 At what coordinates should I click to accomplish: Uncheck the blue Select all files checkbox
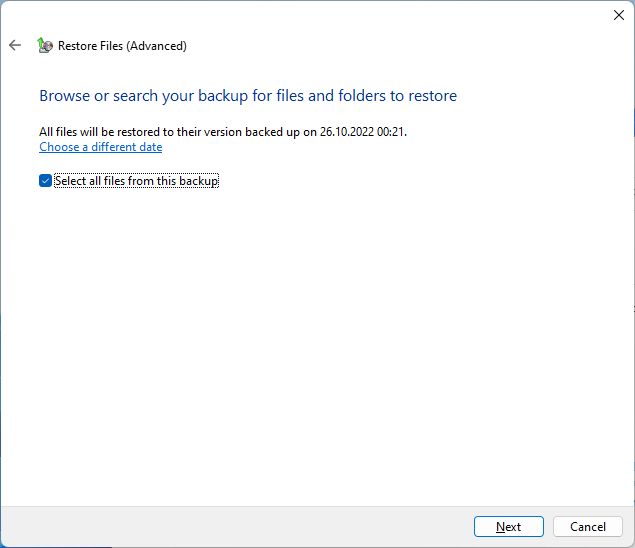45,181
